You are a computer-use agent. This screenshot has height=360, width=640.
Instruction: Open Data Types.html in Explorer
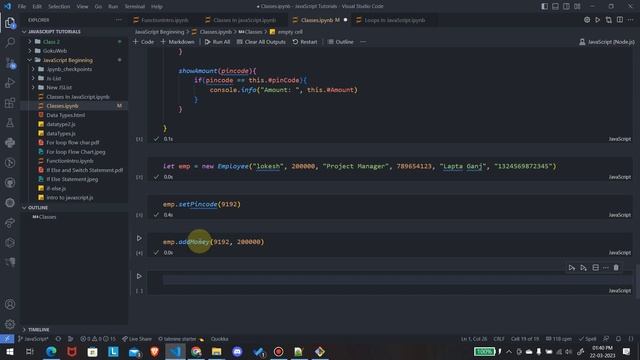(65, 115)
